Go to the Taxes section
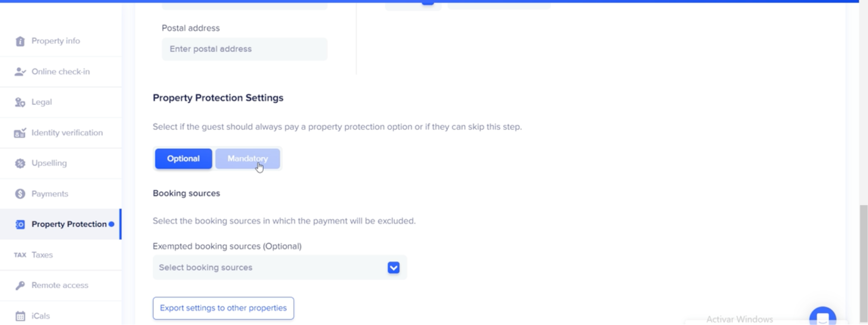The width and height of the screenshot is (868, 325). tap(42, 255)
